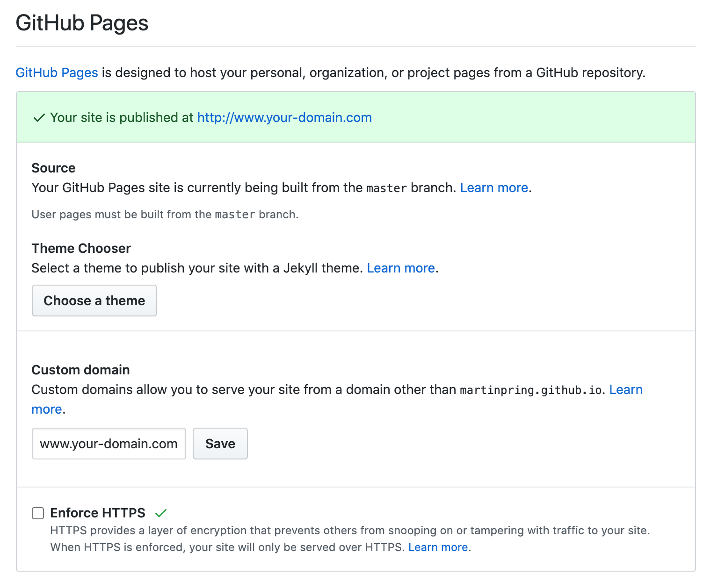Screen dimensions: 725x588
Task: Click the GitHub Pages page heading
Action: point(82,23)
